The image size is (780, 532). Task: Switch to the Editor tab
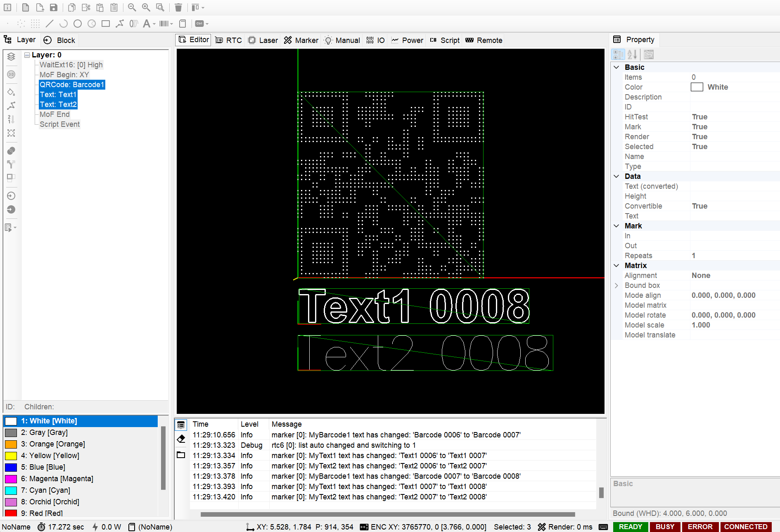tap(194, 40)
